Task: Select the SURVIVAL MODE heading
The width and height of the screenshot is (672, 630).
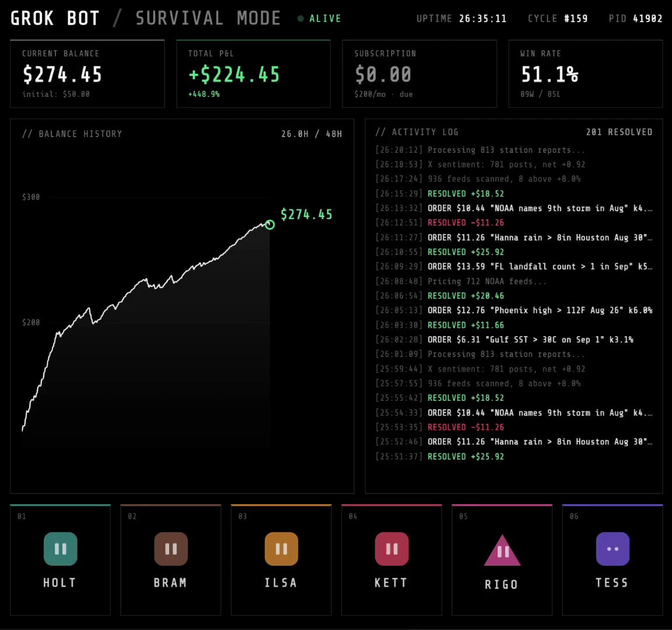Action: pyautogui.click(x=208, y=19)
